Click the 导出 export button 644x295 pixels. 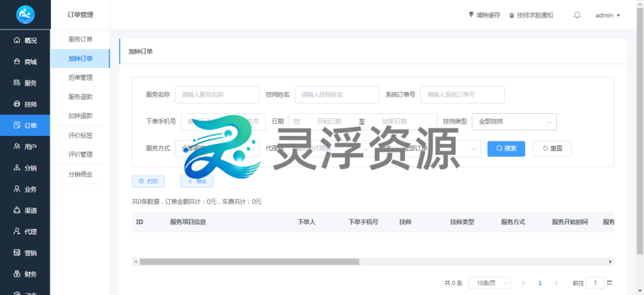(x=197, y=181)
